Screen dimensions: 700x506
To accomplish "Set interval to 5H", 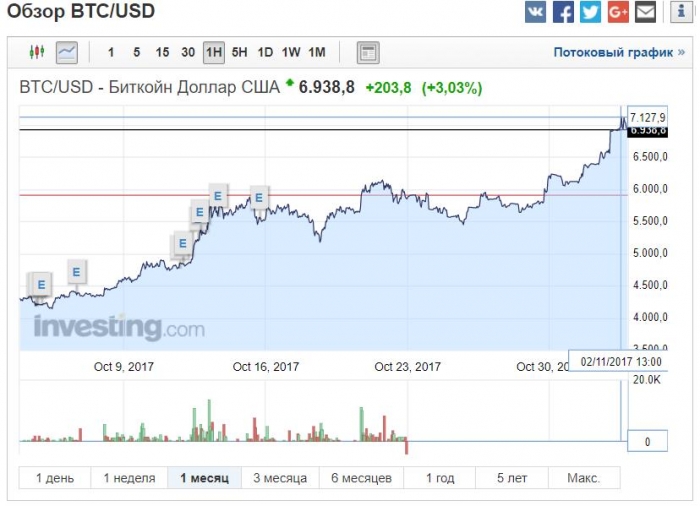I will click(x=239, y=52).
